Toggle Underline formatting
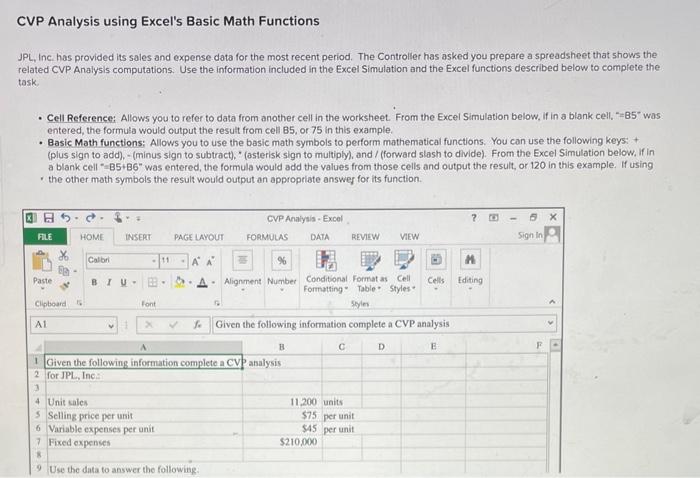 123,282
